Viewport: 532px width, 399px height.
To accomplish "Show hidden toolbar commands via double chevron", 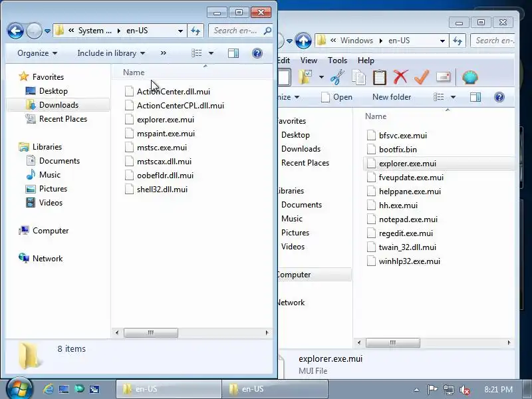I will pyautogui.click(x=164, y=53).
